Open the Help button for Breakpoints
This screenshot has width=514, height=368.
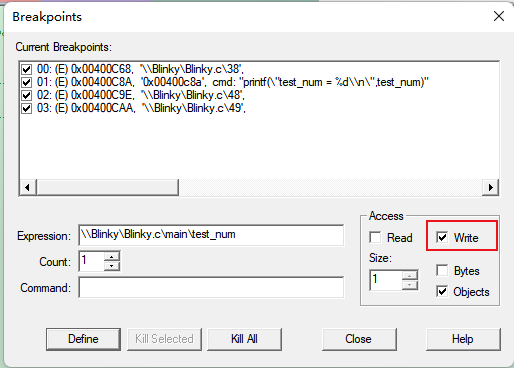(463, 339)
